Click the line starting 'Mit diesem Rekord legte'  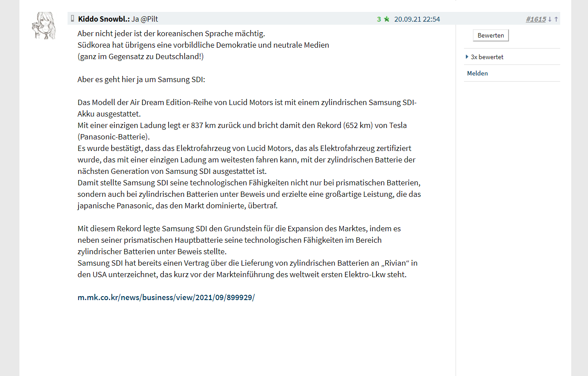(239, 229)
